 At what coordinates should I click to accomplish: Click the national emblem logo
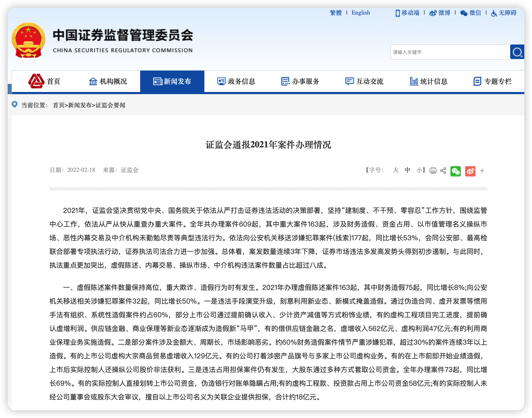[x=28, y=40]
